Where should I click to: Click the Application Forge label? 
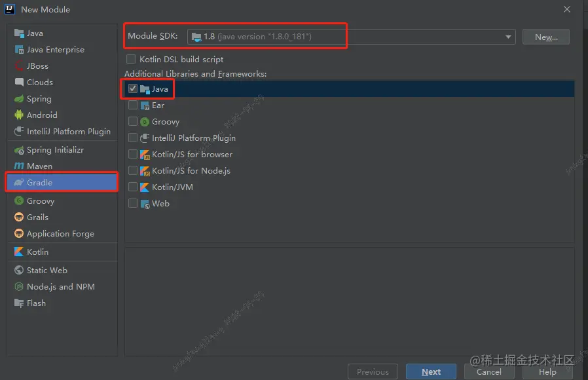(60, 234)
